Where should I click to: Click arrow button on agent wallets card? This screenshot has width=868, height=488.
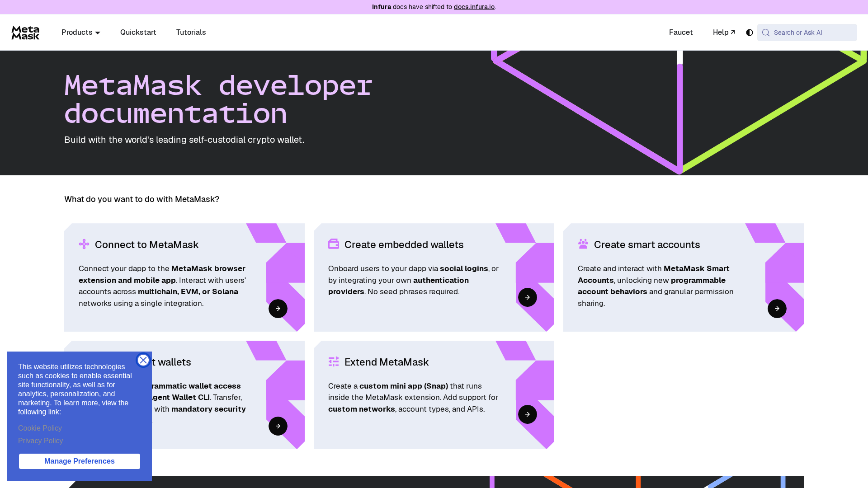pyautogui.click(x=278, y=426)
